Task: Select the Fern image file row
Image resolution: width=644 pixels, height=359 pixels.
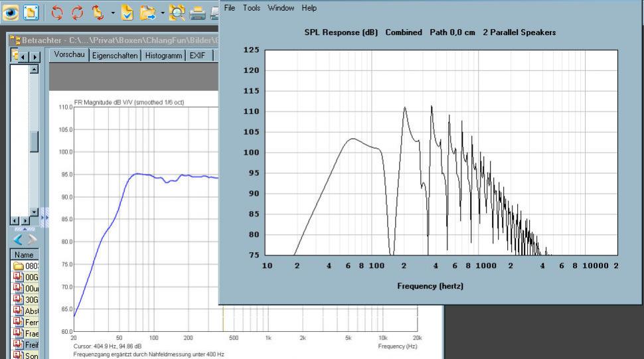Action: tap(25, 322)
